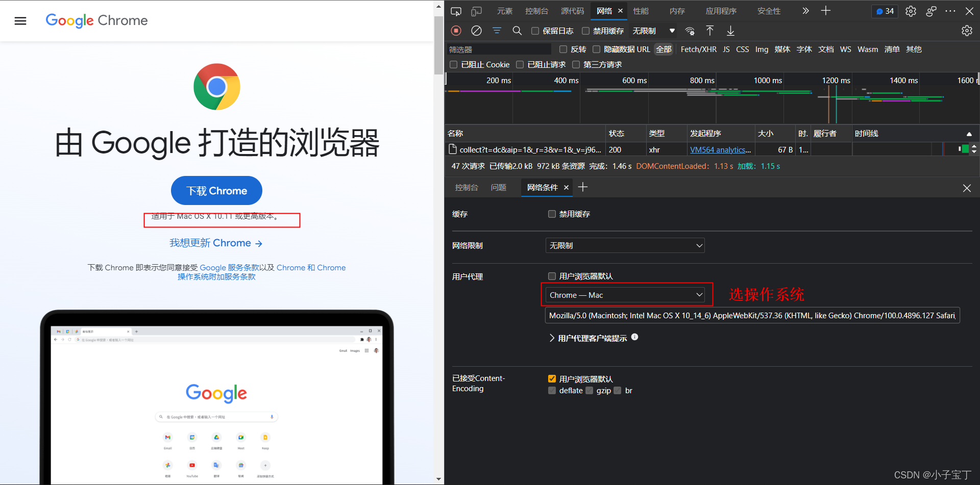Open 网络限制 无限制 select box
This screenshot has height=485, width=980.
click(x=625, y=245)
